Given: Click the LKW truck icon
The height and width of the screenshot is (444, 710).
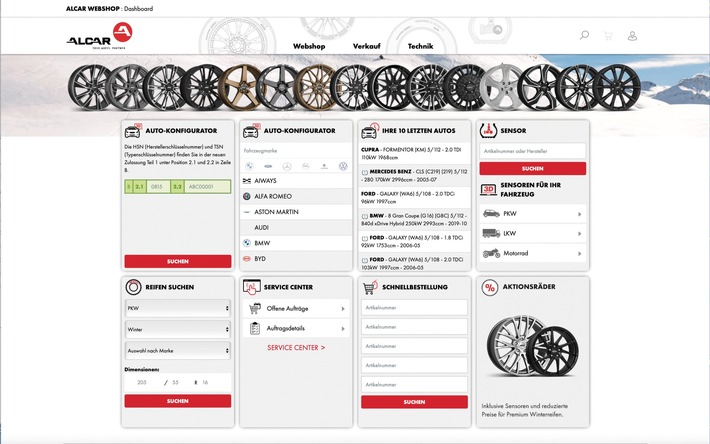Looking at the screenshot, I should pyautogui.click(x=491, y=233).
